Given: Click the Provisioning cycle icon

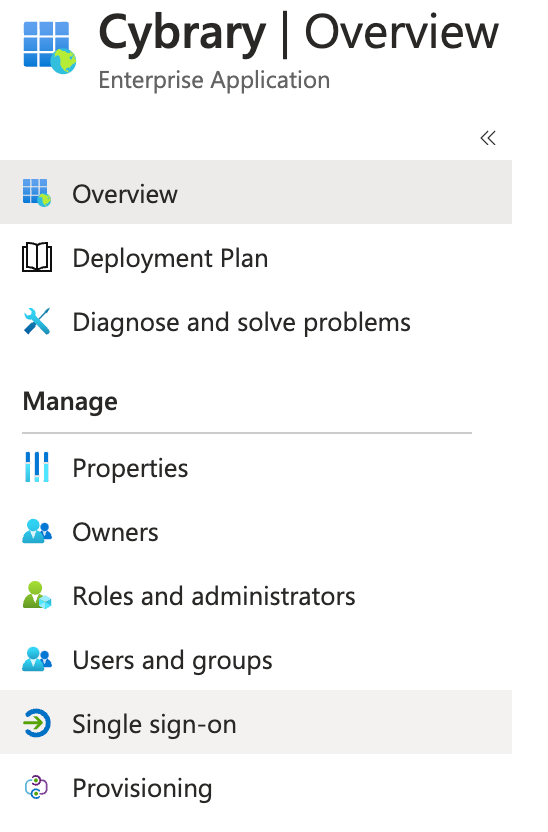Looking at the screenshot, I should point(37,787).
